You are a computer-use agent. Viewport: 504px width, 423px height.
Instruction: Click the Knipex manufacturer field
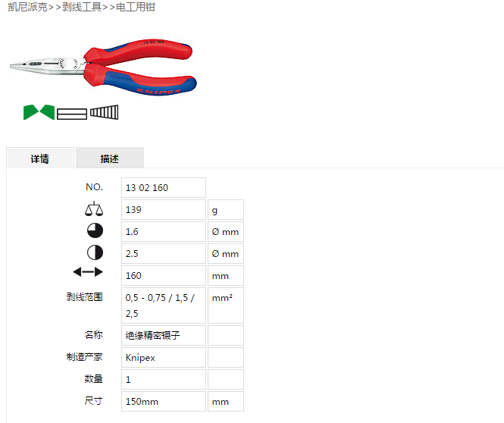164,358
